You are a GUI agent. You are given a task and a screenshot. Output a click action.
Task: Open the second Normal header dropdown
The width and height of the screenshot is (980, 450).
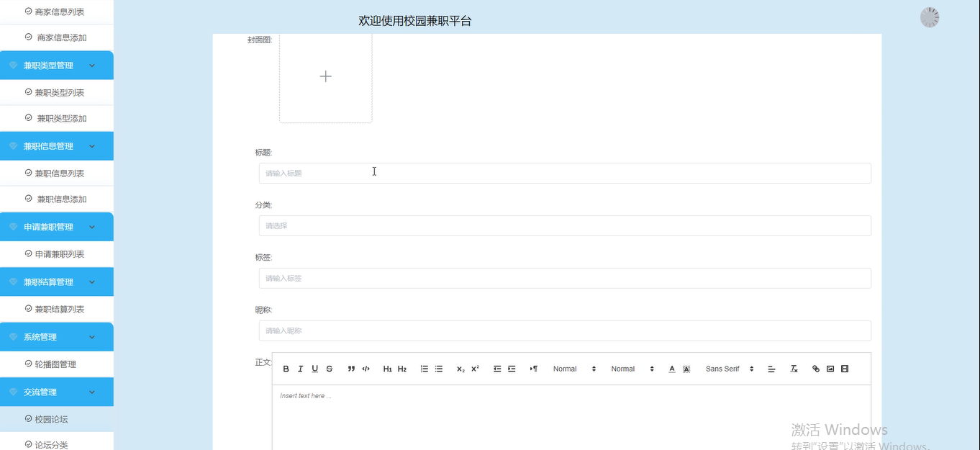pos(632,369)
